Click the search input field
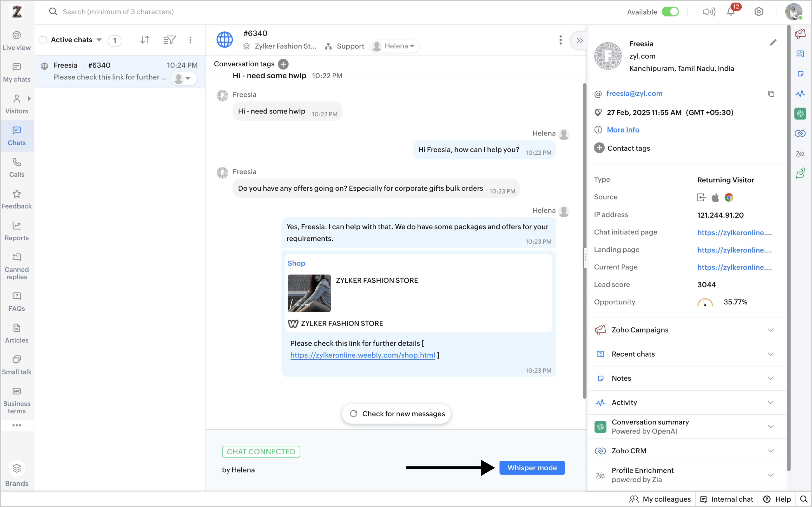Screen dimensions: 812x507 [118, 12]
